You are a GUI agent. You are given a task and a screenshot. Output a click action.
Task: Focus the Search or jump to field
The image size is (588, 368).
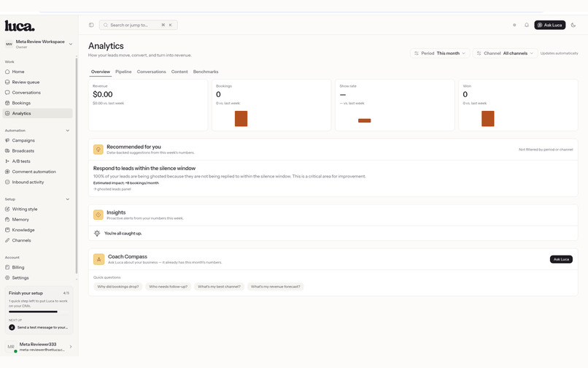tap(138, 25)
